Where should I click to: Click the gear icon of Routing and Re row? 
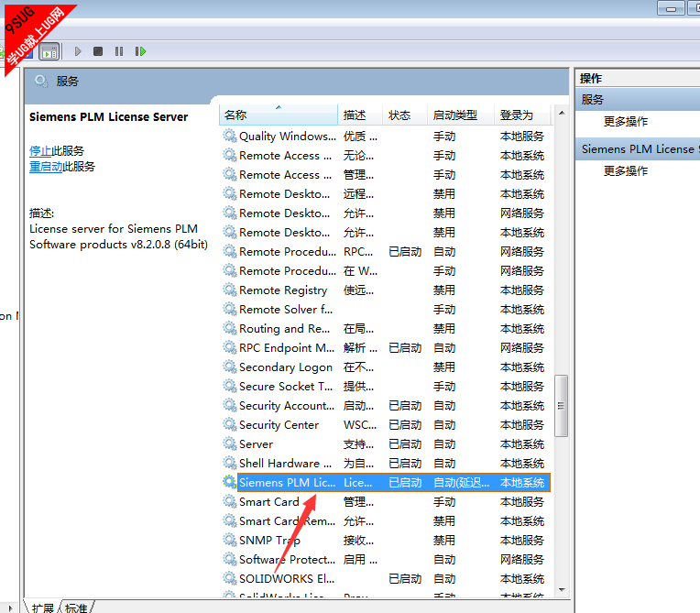[229, 328]
